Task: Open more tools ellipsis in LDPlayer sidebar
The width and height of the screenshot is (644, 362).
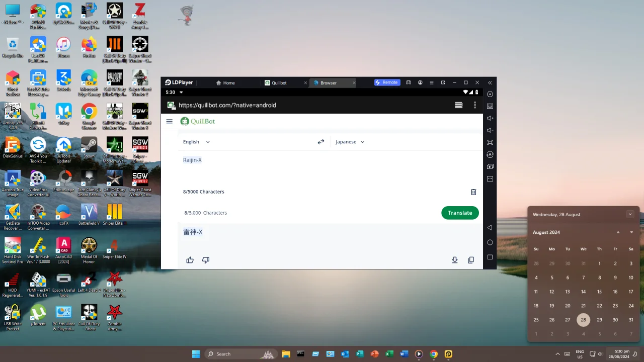Action: 490,179
